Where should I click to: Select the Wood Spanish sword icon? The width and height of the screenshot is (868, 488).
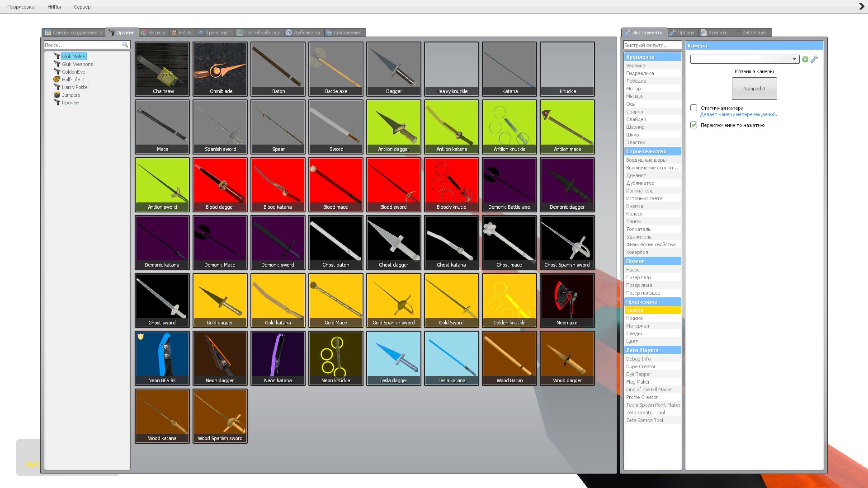[220, 416]
